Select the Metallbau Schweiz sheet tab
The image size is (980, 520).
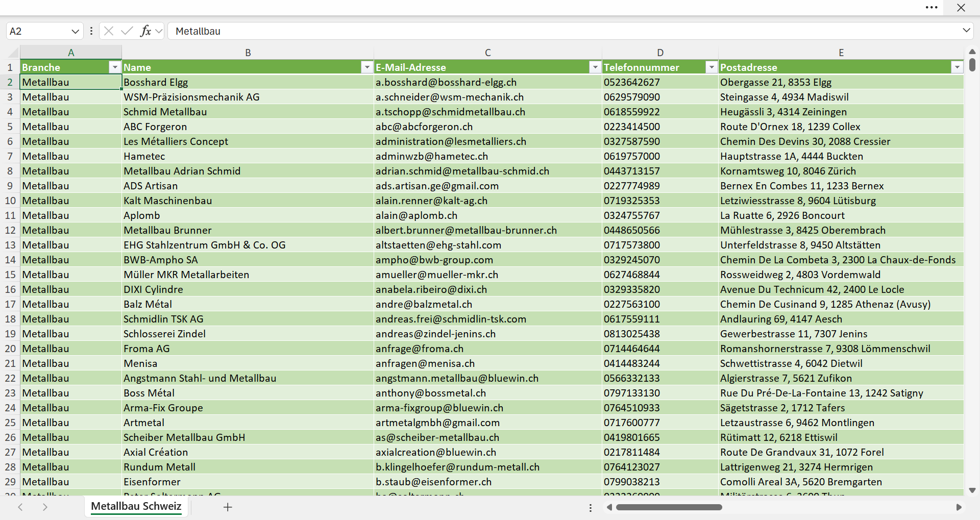click(x=136, y=506)
